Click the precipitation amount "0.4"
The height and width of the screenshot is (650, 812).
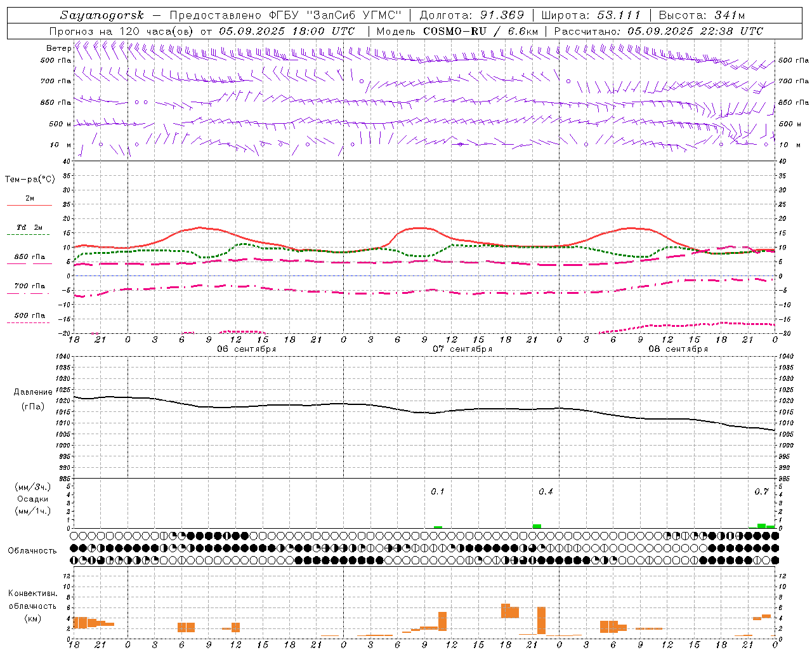(x=546, y=491)
